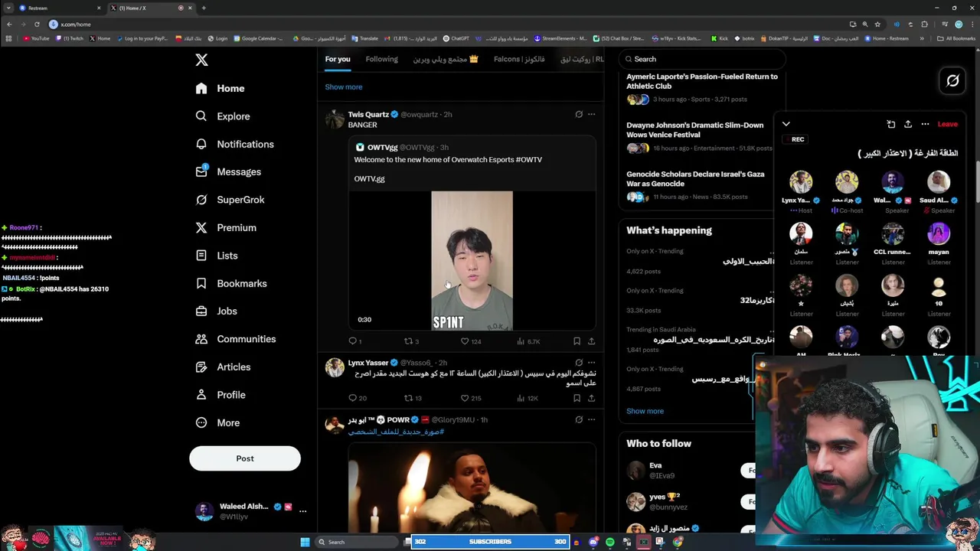Click Show more above the Twis Quartz post
The width and height of the screenshot is (980, 551).
click(x=344, y=87)
